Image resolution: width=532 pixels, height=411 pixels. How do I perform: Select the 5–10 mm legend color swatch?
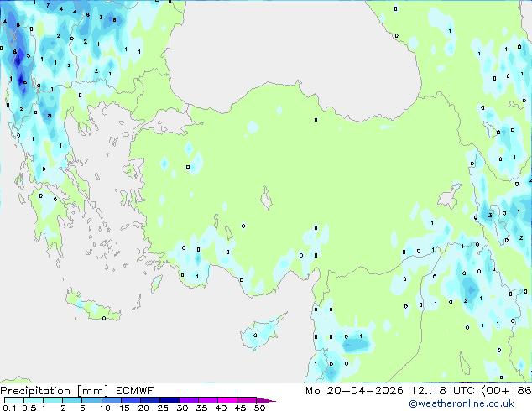click(91, 400)
